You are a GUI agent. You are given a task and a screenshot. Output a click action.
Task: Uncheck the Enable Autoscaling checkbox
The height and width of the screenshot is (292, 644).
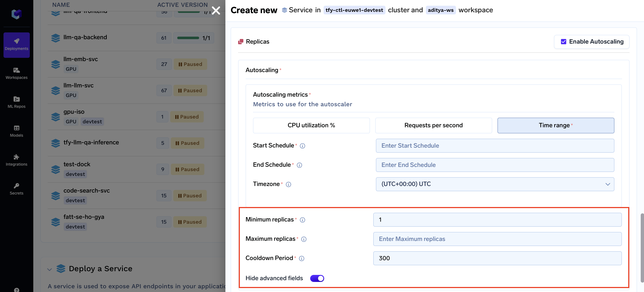(563, 41)
